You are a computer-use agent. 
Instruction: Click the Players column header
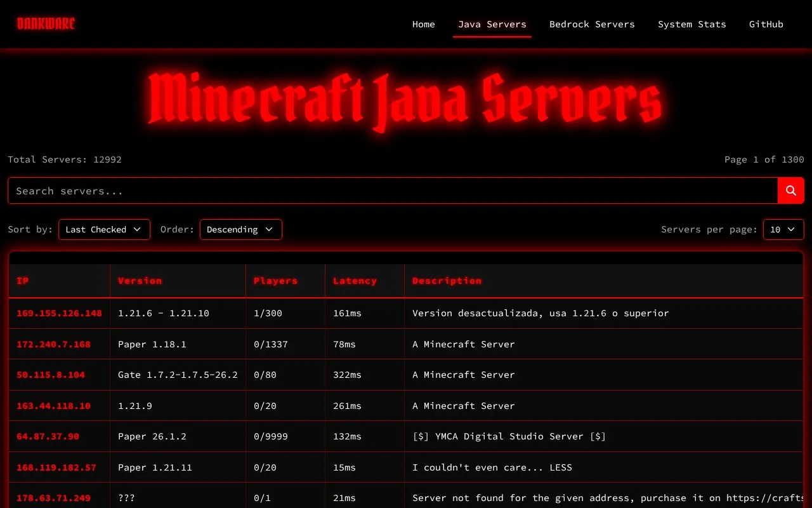point(285,281)
